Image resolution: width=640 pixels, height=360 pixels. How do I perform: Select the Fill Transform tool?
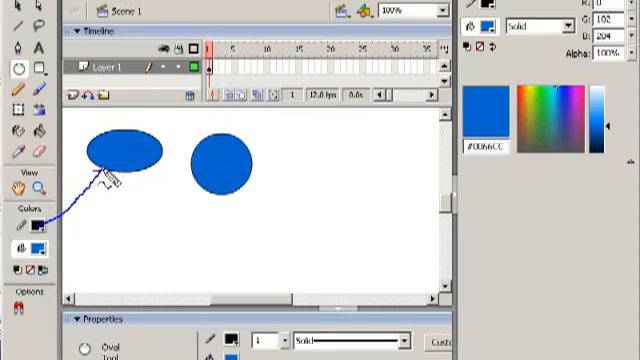(x=39, y=109)
